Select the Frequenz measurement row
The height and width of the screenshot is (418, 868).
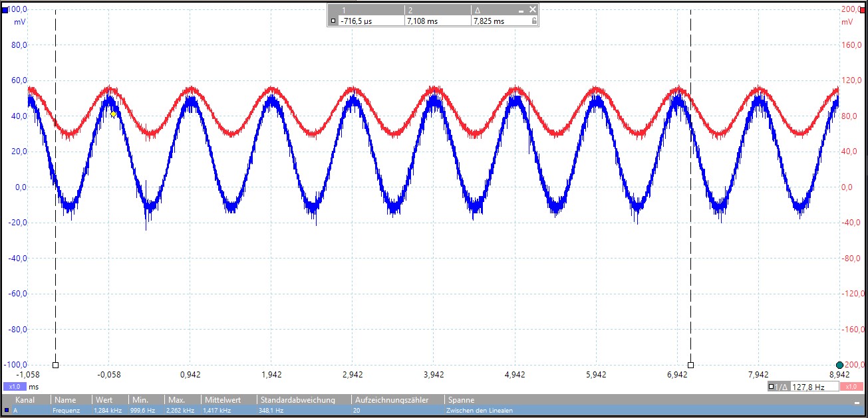tap(432, 411)
